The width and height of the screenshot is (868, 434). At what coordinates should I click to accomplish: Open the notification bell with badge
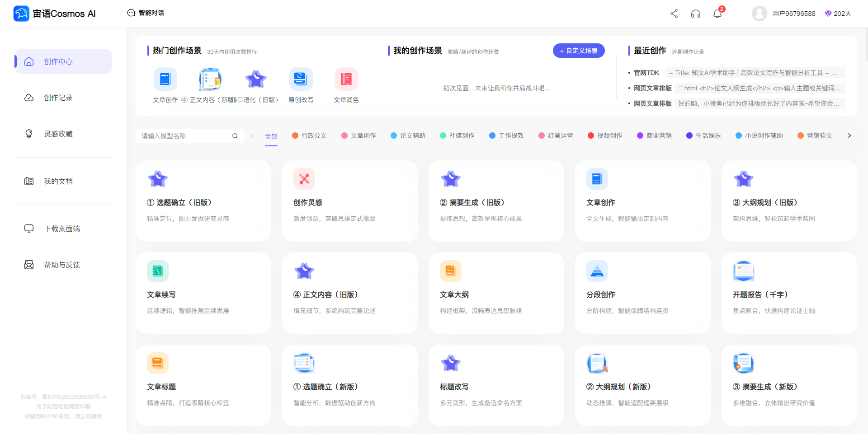point(718,14)
